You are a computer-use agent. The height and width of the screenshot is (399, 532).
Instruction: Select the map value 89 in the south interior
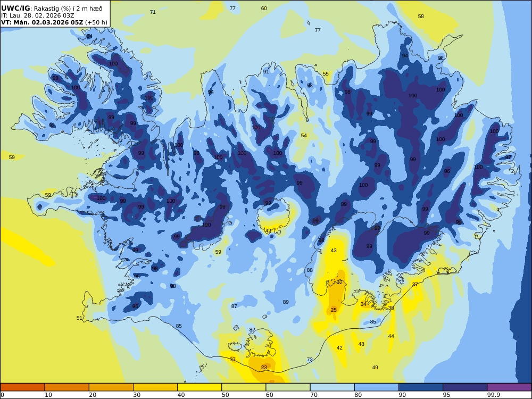pyautogui.click(x=286, y=302)
